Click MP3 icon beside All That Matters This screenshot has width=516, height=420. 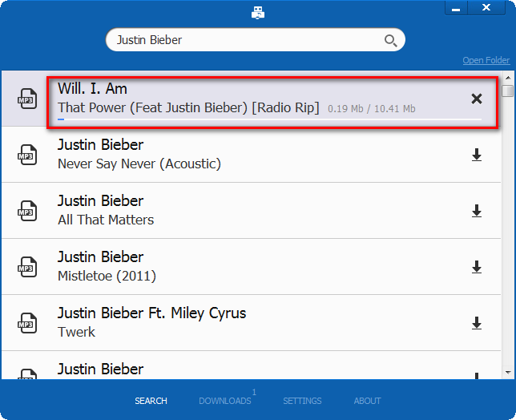27,211
